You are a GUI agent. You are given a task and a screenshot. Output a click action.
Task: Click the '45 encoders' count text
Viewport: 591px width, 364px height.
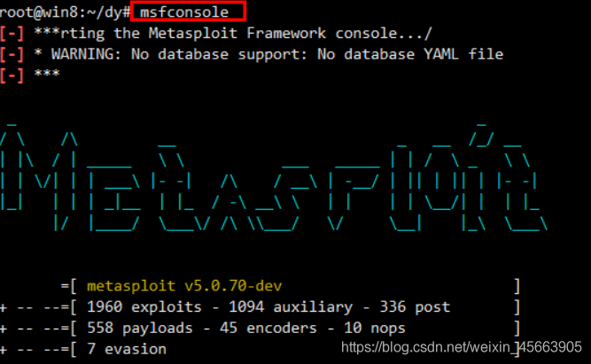click(268, 329)
